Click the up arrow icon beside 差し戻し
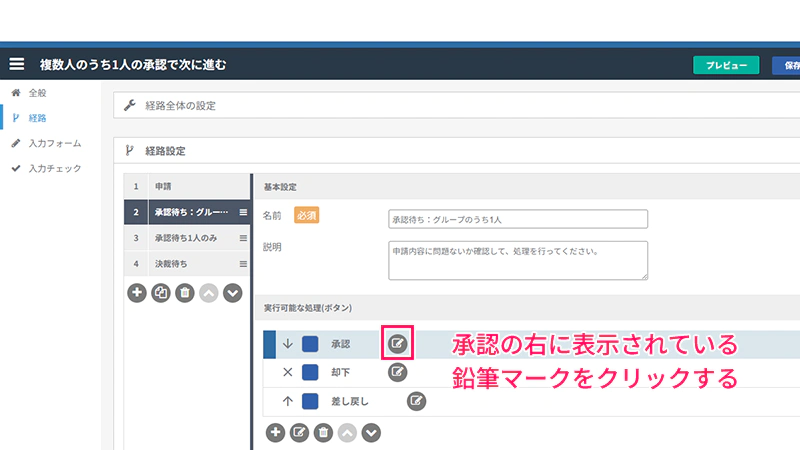 coord(288,402)
